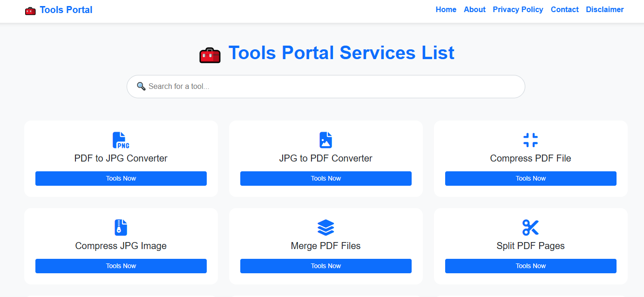Click the large toolbox icon in heading

tap(210, 54)
